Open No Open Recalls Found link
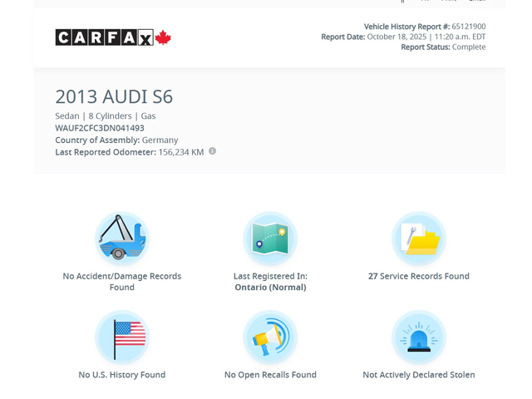This screenshot has width=532, height=399. pos(270,375)
